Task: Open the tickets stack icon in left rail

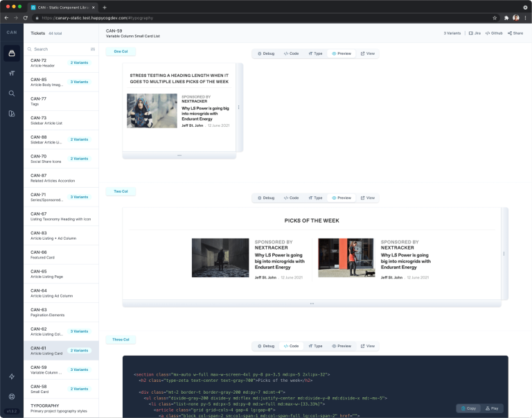Action: pos(12,53)
